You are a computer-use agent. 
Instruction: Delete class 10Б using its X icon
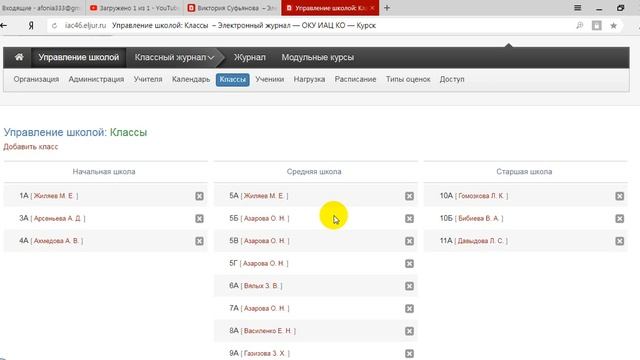coord(620,219)
